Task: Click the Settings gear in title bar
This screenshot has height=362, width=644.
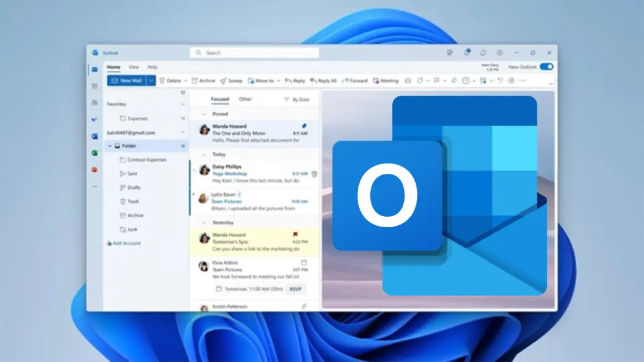Action: [500, 53]
